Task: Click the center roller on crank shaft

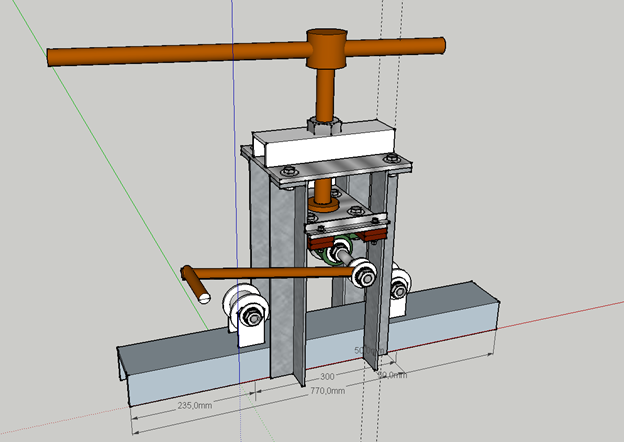Action: 360,271
